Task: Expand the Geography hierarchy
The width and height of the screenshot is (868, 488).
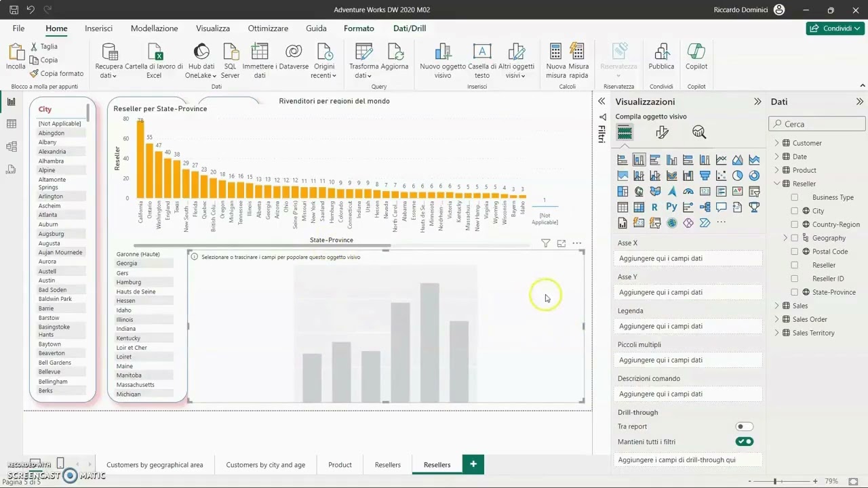Action: (785, 238)
